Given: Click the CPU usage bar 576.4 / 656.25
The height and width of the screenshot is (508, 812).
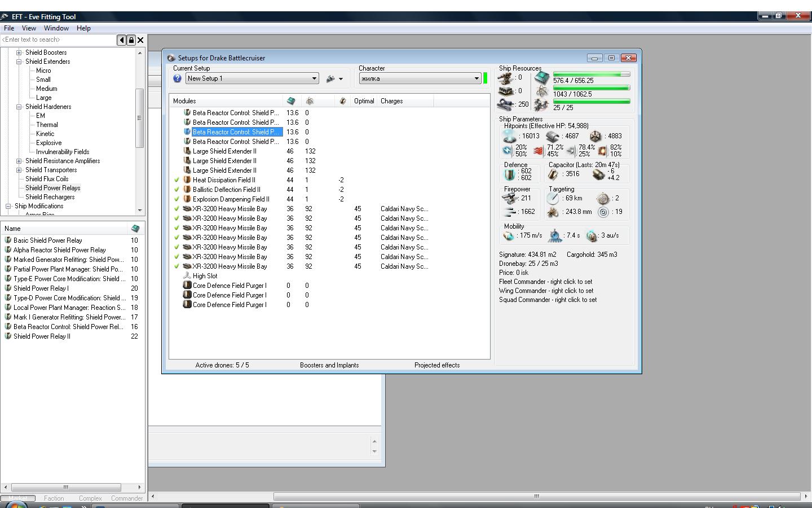Looking at the screenshot, I should (x=592, y=75).
